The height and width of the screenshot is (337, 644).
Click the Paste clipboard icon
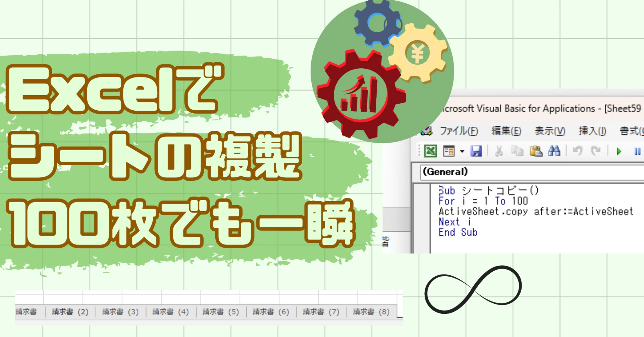pos(536,151)
